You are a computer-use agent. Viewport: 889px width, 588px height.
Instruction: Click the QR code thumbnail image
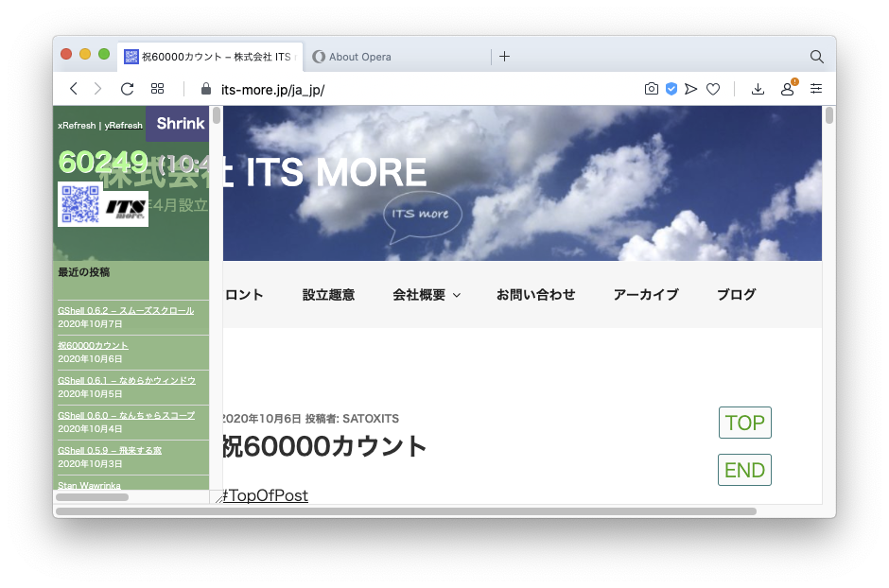point(79,204)
